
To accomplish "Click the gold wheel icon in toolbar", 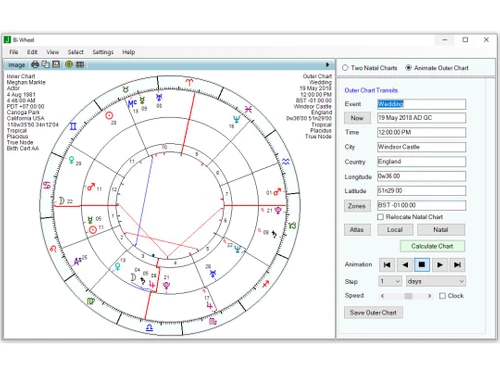I will click(x=69, y=64).
